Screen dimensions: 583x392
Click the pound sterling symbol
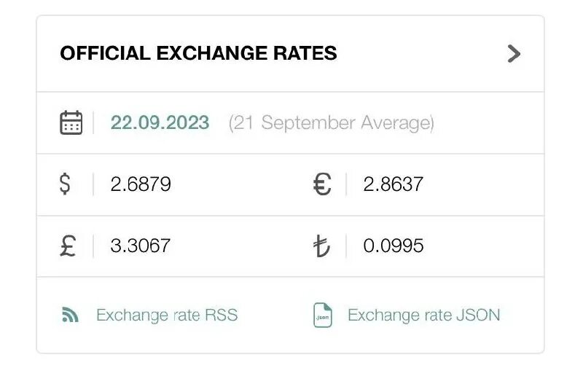click(68, 246)
